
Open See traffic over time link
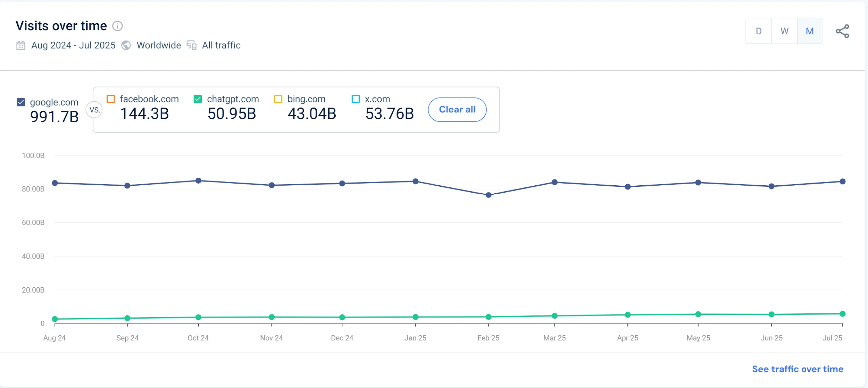[x=798, y=369]
